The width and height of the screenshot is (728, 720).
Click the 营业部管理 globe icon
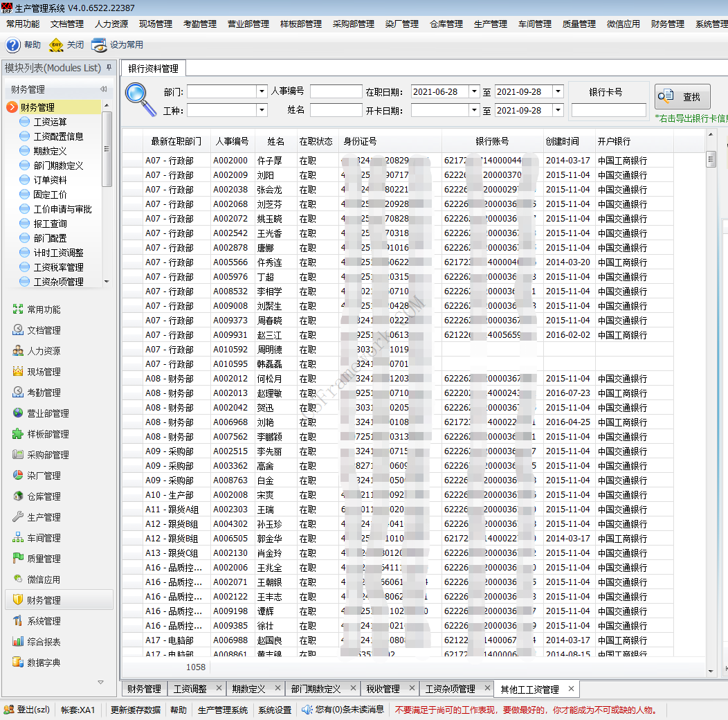[x=17, y=413]
